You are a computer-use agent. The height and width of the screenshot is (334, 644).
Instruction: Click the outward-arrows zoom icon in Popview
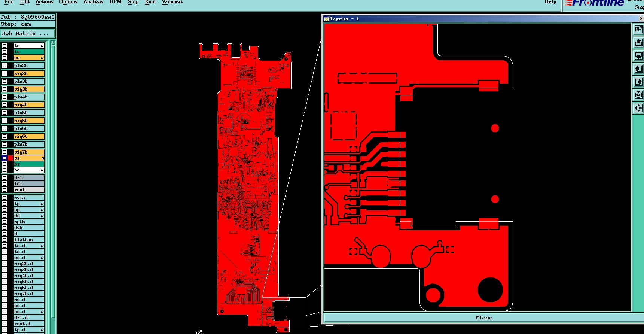638,108
